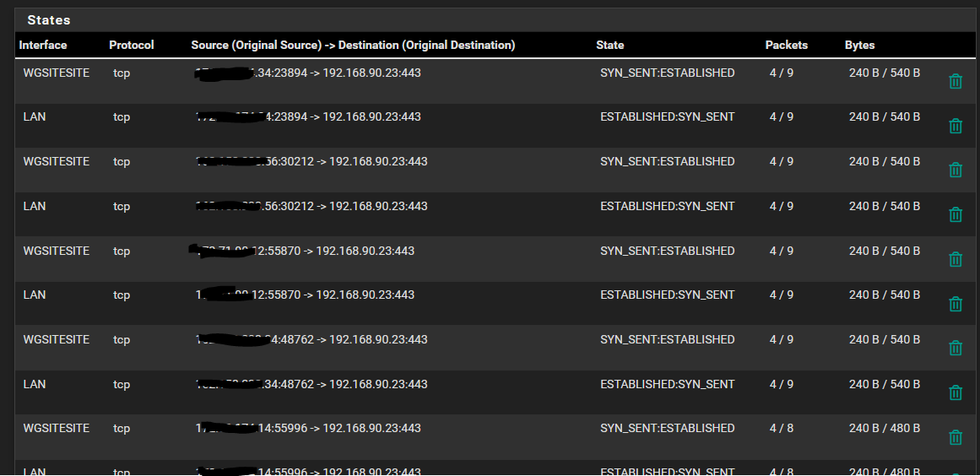Select the Source -> Destination column header
This screenshot has width=980, height=476.
[x=353, y=46]
